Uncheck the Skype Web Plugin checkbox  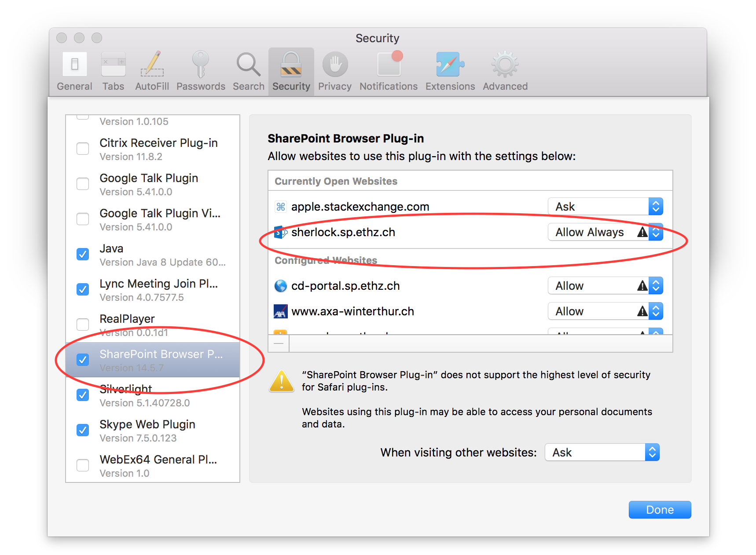coord(83,430)
